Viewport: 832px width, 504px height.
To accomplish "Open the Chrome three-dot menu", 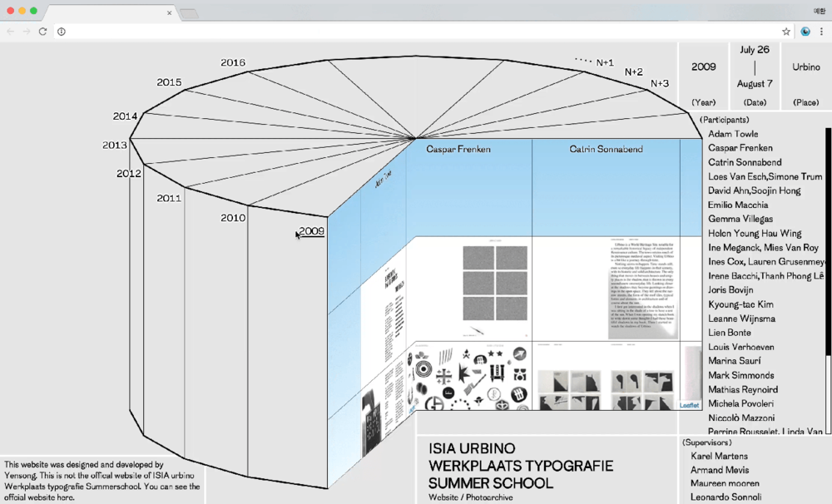I will point(821,32).
